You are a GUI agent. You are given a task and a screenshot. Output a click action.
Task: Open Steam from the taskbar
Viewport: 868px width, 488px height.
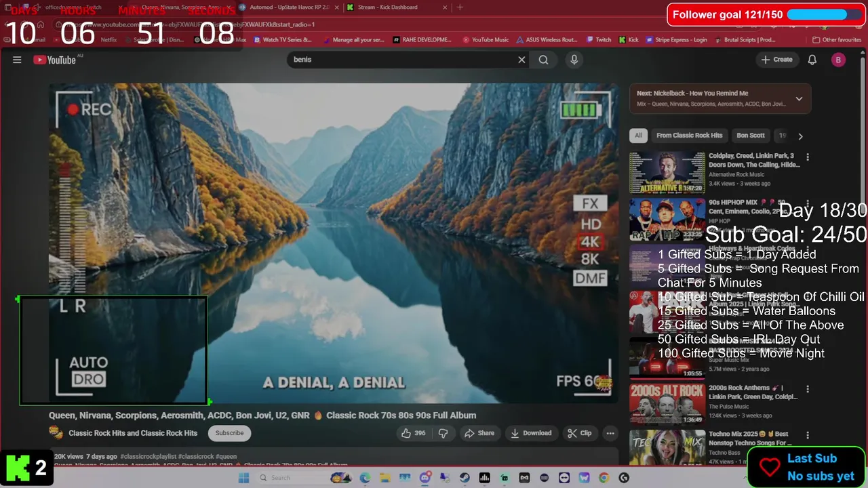[x=465, y=478]
